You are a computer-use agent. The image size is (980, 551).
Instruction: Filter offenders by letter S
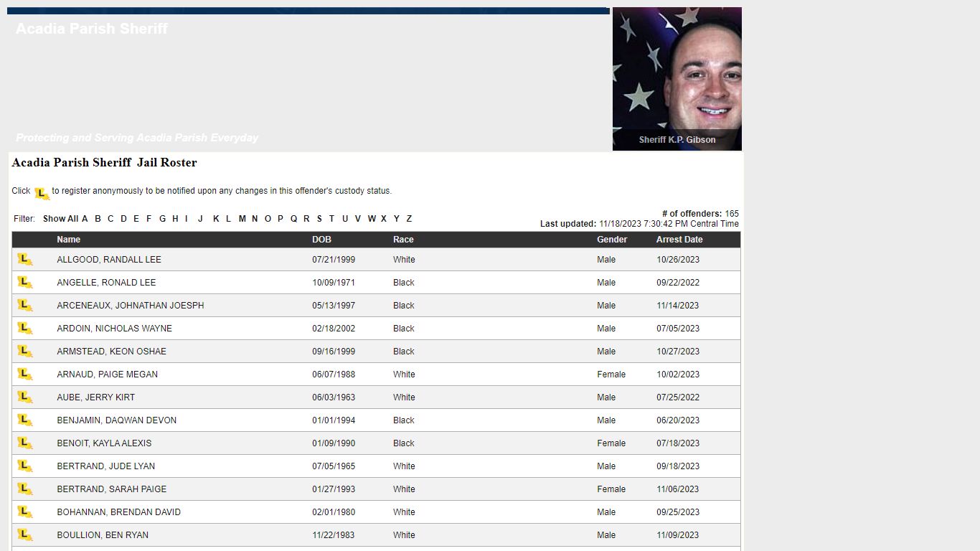pos(319,219)
